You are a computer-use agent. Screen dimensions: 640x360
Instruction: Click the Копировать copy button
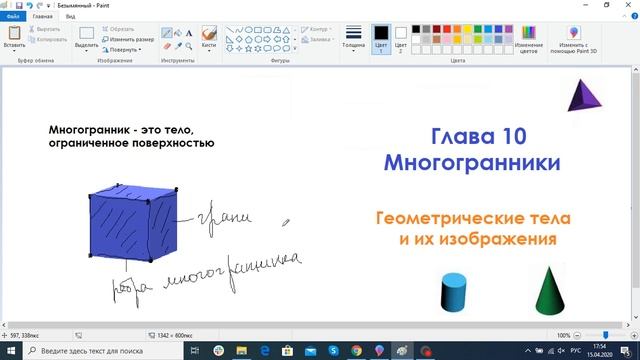(48, 39)
